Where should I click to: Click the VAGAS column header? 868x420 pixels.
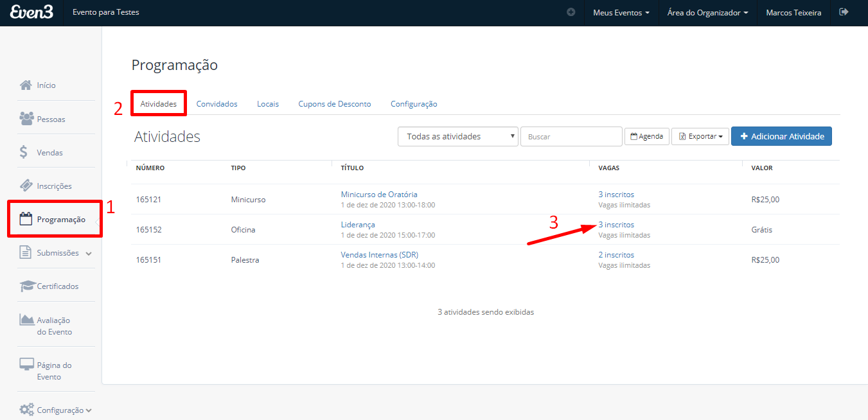point(609,168)
